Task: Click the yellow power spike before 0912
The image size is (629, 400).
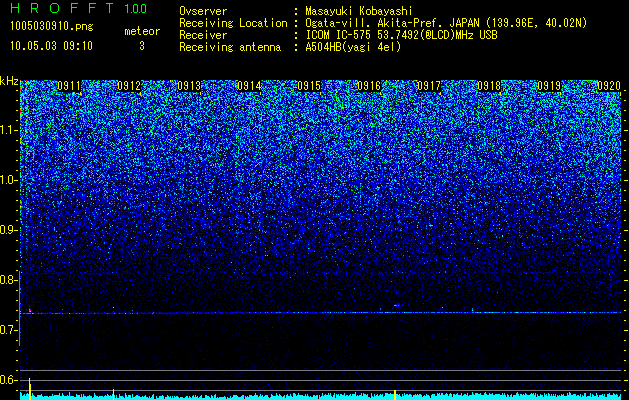Action: [x=114, y=394]
